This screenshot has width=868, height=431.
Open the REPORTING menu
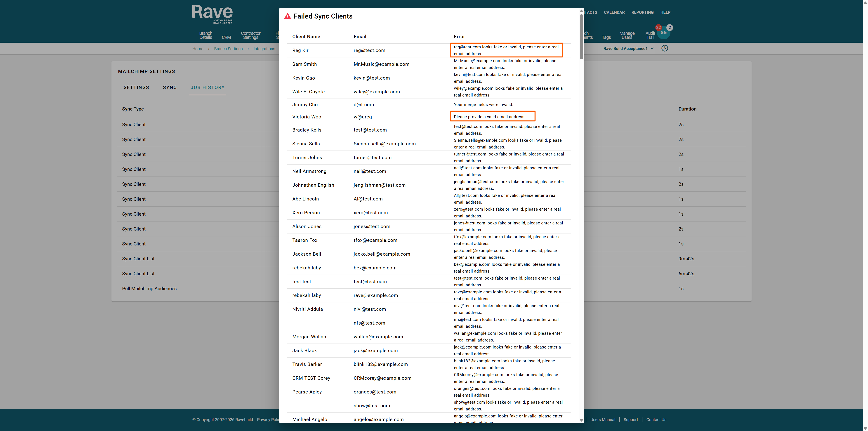tap(642, 12)
